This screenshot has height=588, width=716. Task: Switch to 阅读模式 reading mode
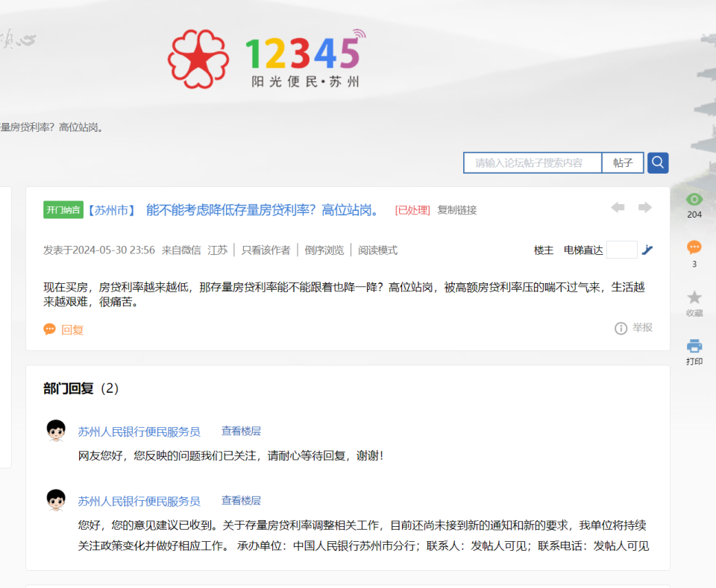[x=377, y=250]
